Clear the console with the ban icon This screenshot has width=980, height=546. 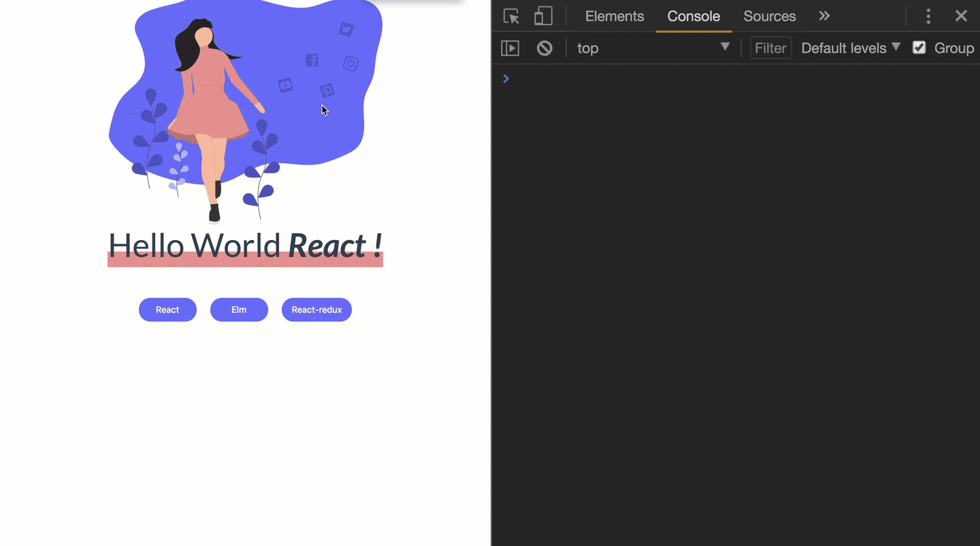point(544,48)
